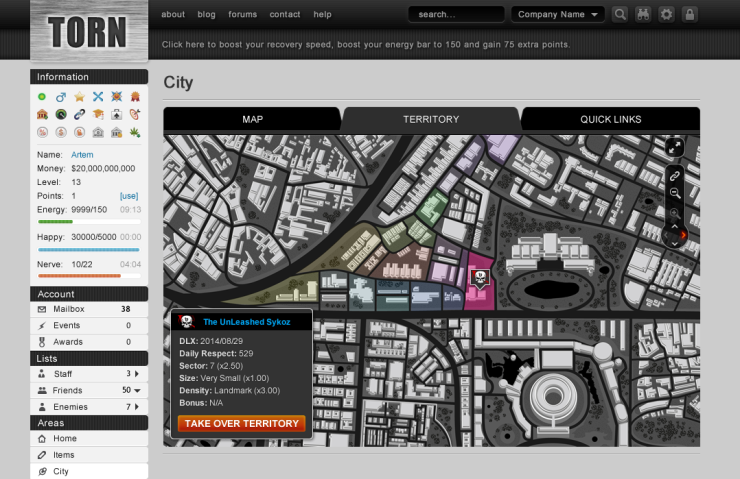Image resolution: width=740 pixels, height=479 pixels.
Task: Open the QUICK LINKS tab
Action: 610,119
